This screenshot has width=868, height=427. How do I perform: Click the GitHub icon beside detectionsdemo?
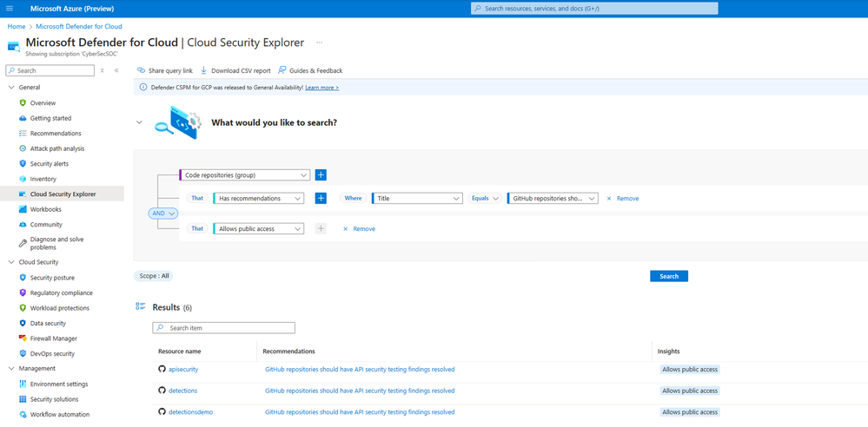[162, 412]
